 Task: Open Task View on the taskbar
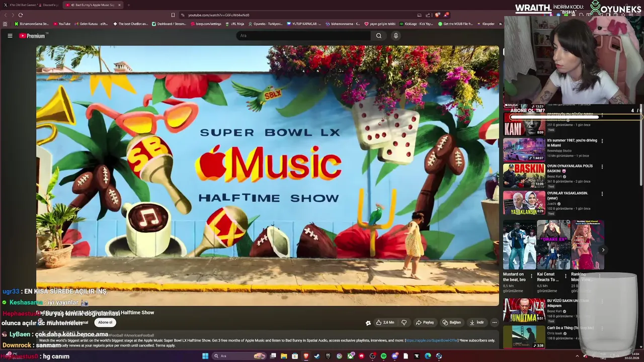click(x=273, y=356)
